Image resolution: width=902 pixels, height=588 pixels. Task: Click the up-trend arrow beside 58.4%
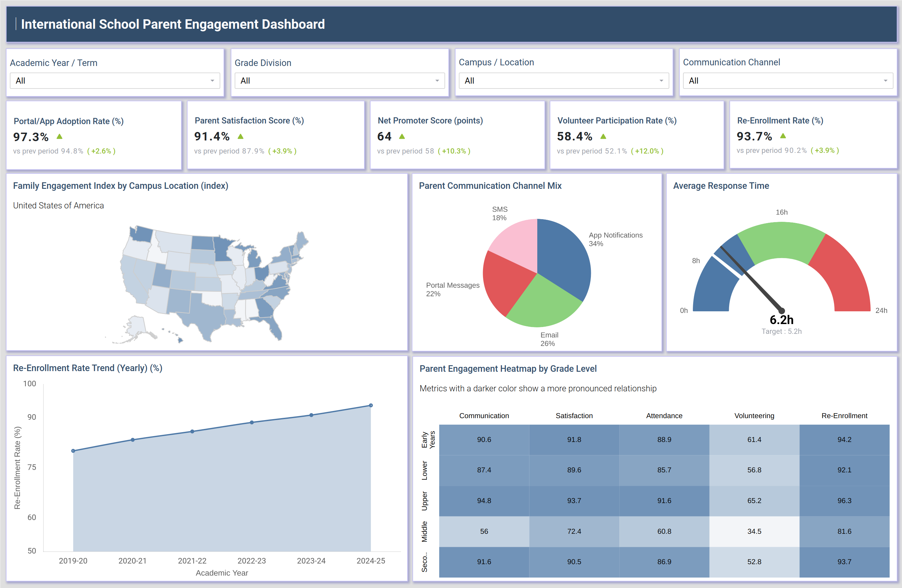603,136
